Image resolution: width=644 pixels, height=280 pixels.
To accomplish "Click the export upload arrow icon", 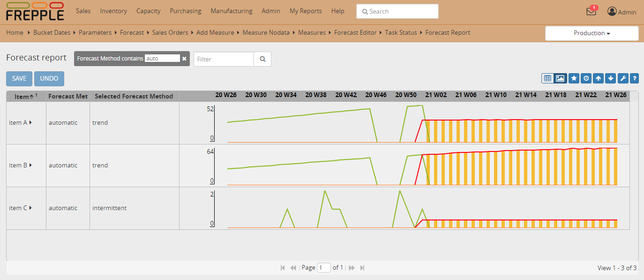I will click(x=598, y=78).
